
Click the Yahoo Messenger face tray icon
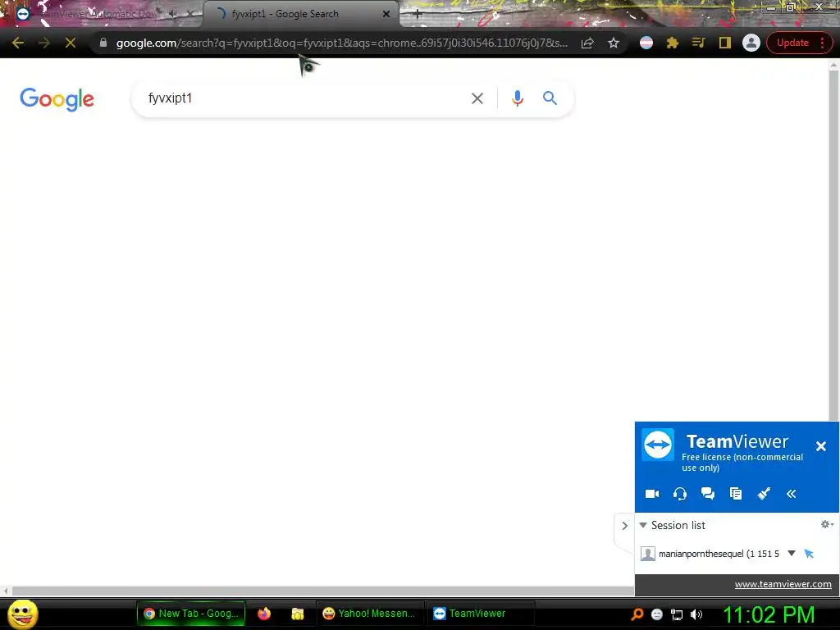point(657,614)
